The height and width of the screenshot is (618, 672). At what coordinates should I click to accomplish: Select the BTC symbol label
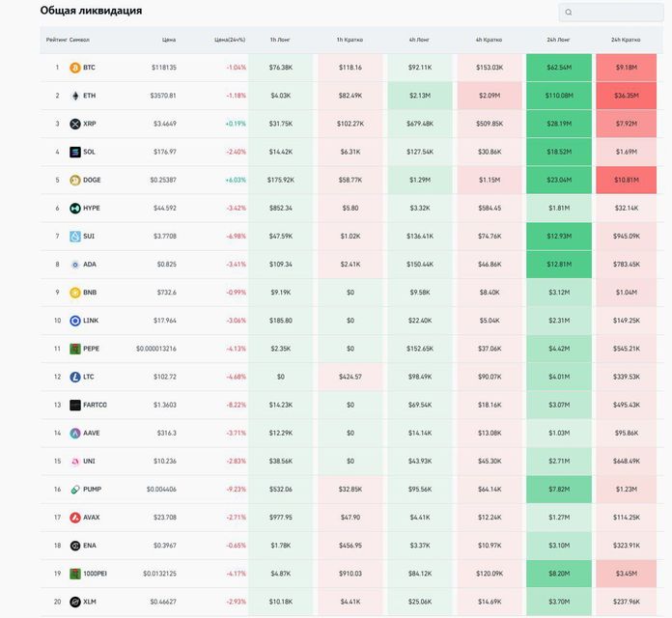pyautogui.click(x=89, y=68)
